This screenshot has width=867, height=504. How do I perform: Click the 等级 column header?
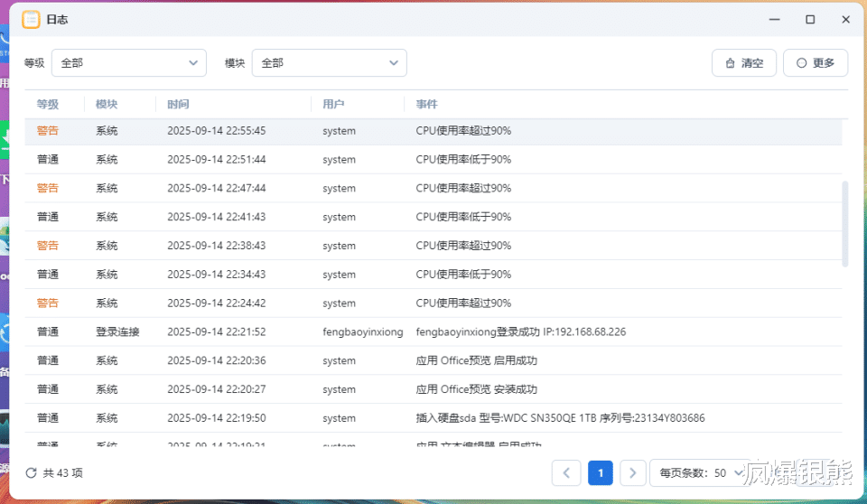(x=48, y=104)
